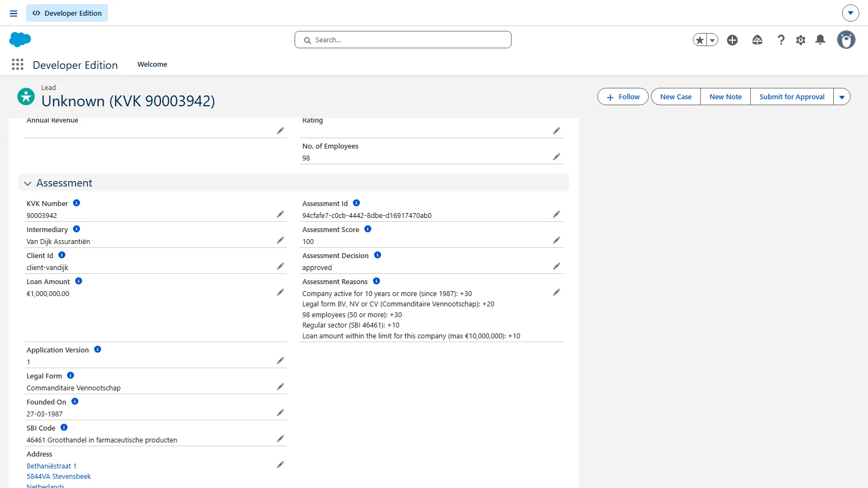Click the Salesforce cloud logo
The width and height of the screenshot is (868, 488).
click(20, 40)
